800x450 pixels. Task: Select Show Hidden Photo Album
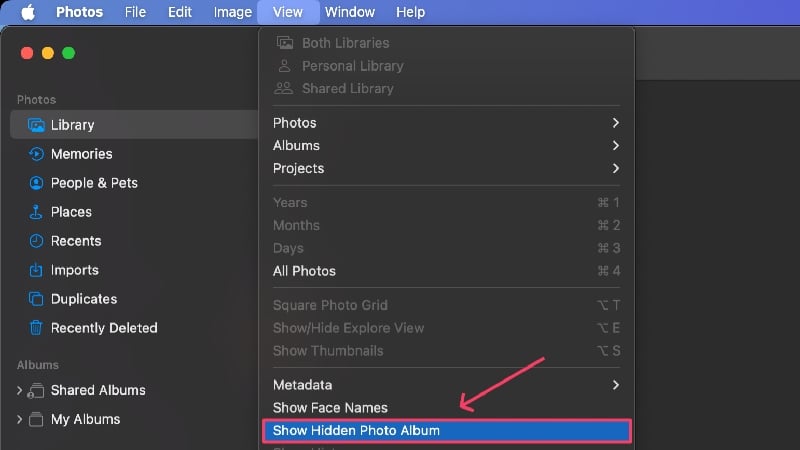click(446, 431)
